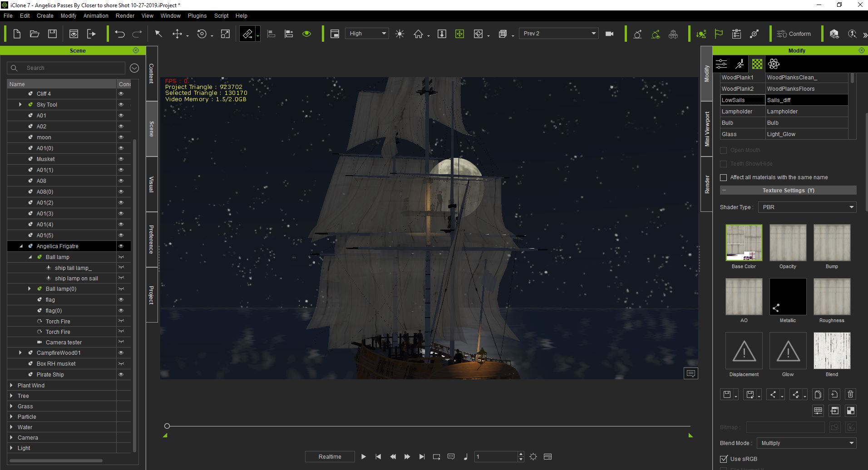868x470 pixels.
Task: Click the Show Timeline icon
Action: point(547,457)
